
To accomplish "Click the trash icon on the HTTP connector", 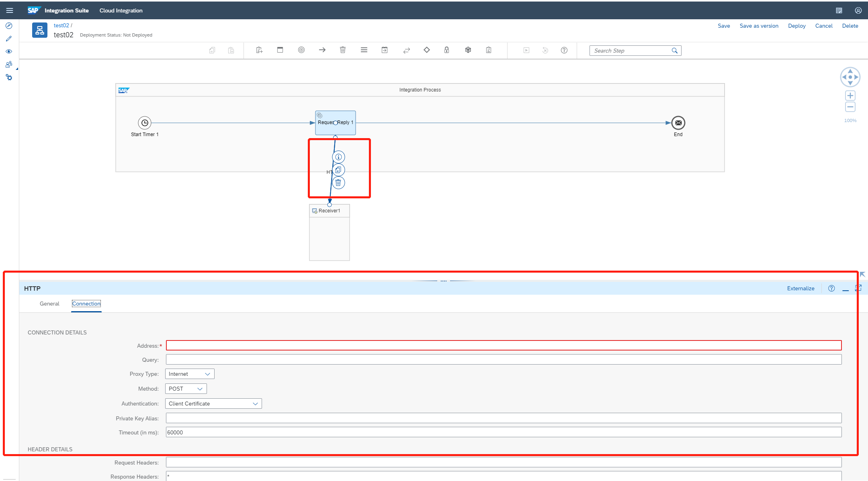I will click(x=338, y=183).
